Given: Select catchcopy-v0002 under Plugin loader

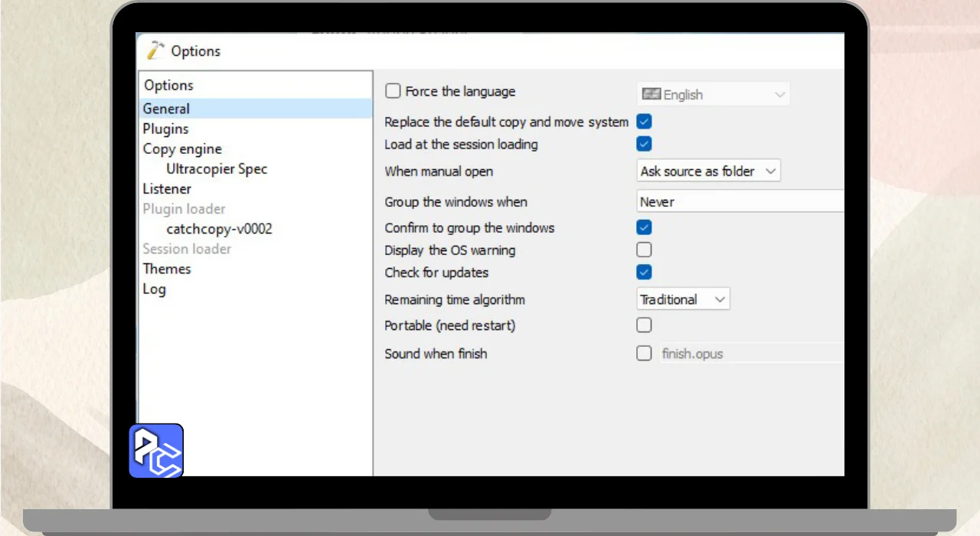Looking at the screenshot, I should 219,228.
